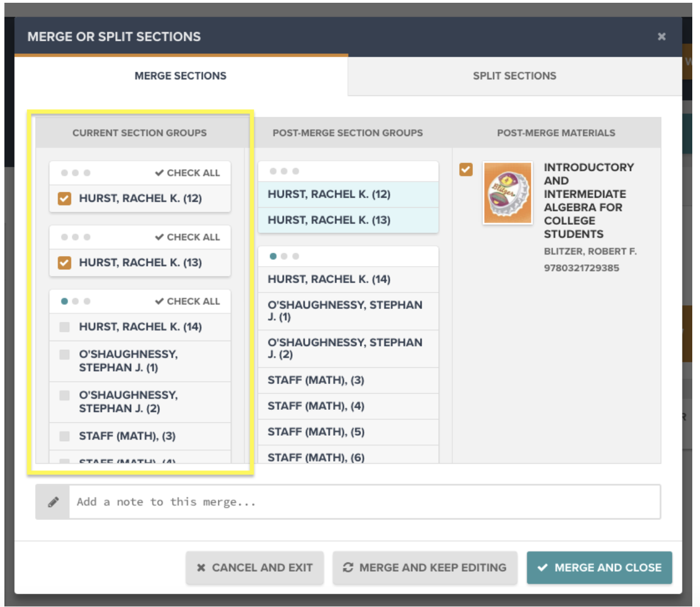The width and height of the screenshot is (700, 607).
Task: Open the Blitzer algebra book cover thumbnail
Action: click(x=507, y=193)
